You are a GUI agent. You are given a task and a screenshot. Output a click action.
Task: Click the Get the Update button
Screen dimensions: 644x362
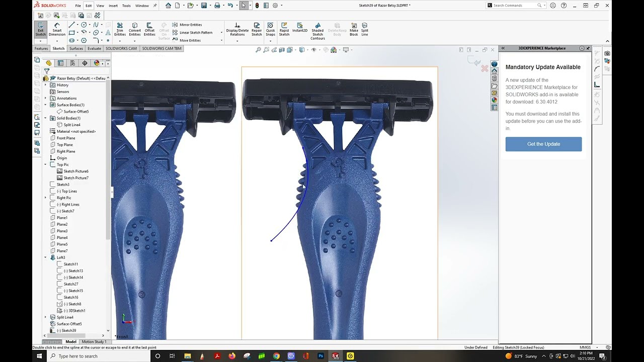pos(543,144)
